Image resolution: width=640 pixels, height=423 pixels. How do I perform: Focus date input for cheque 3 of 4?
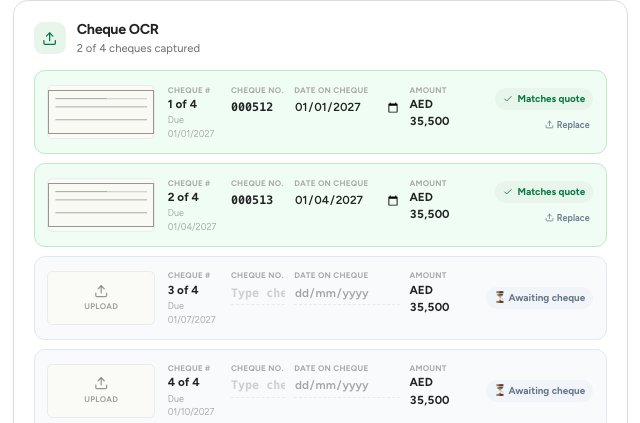click(347, 293)
